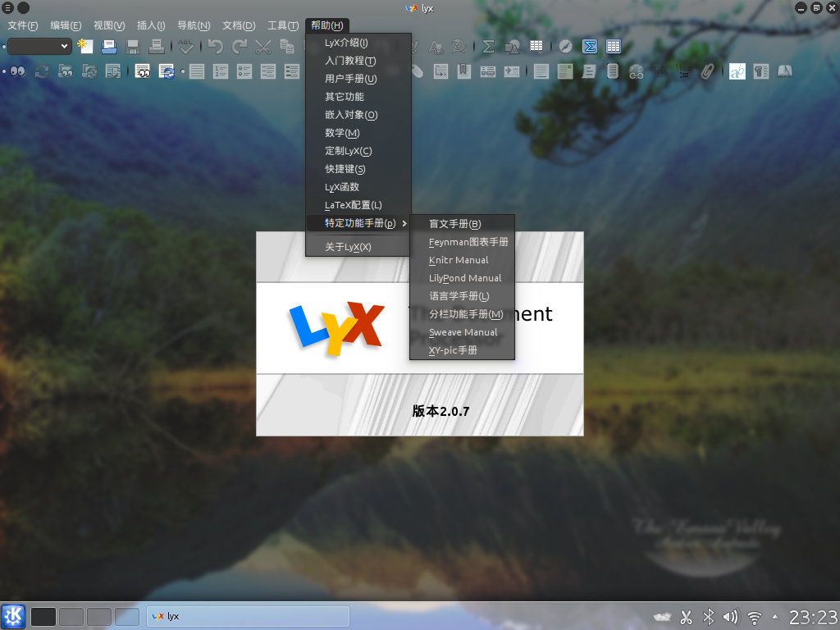Viewport: 840px width, 630px height.
Task: Create a new document with the toolbar icon
Action: pyautogui.click(x=85, y=47)
